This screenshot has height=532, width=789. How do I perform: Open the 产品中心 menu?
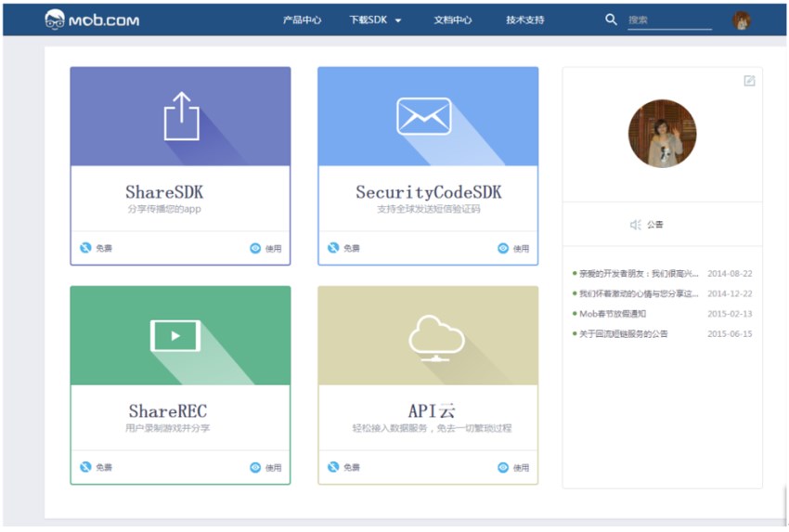point(302,20)
